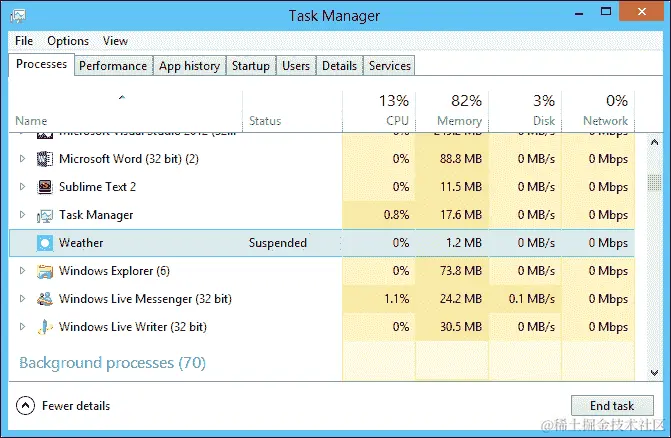The height and width of the screenshot is (438, 671).
Task: Click the 73.8 MB memory value
Action: pos(461,271)
